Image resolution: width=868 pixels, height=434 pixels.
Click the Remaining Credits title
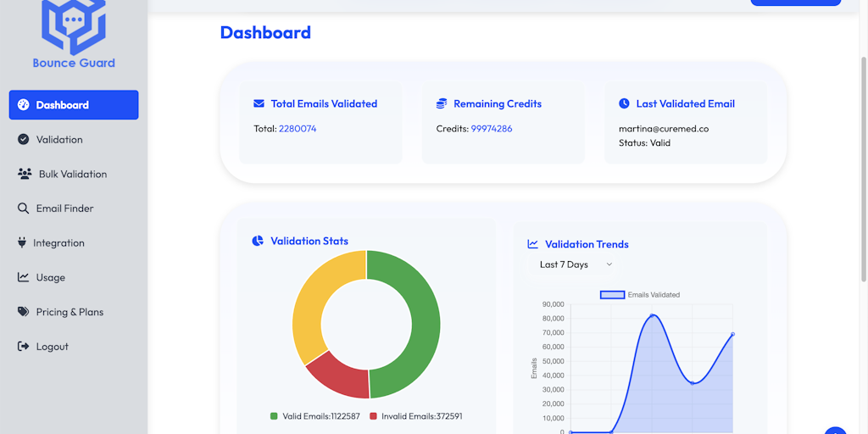click(498, 103)
